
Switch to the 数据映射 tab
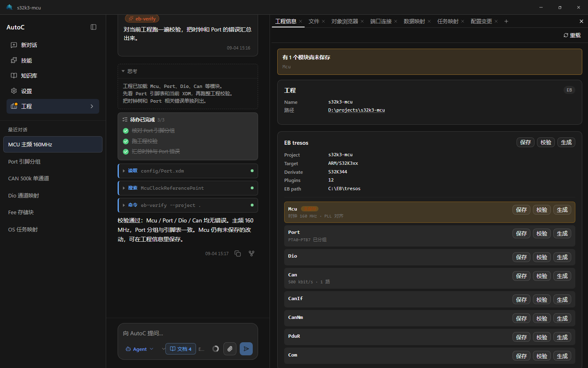coord(414,21)
